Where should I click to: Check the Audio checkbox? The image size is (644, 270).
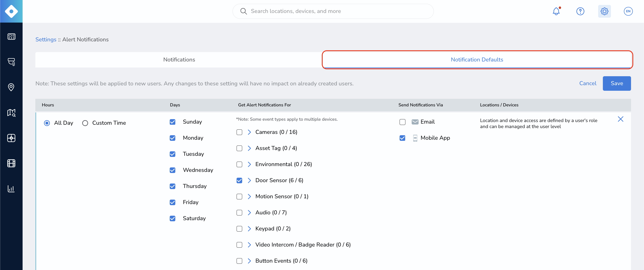tap(239, 213)
